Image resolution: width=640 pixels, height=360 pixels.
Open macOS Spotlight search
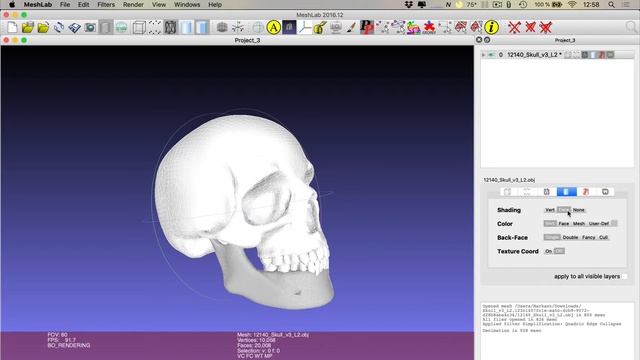pyautogui.click(x=611, y=5)
